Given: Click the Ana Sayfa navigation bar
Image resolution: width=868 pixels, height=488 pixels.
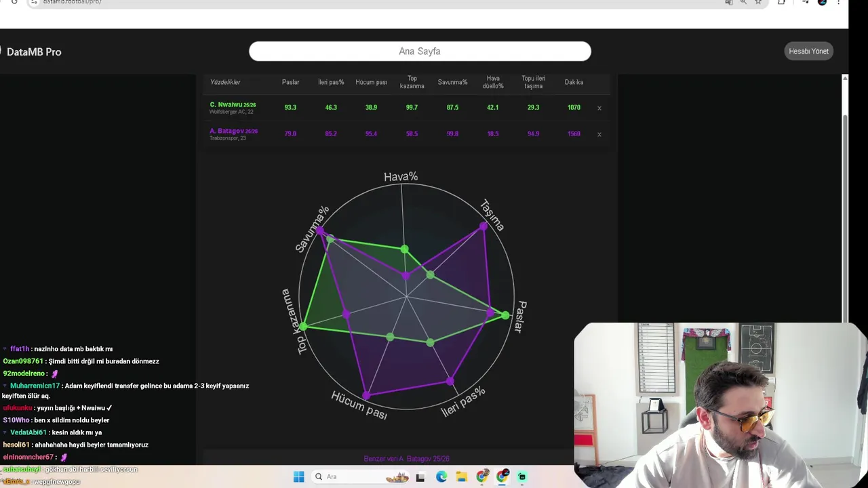Looking at the screenshot, I should point(420,51).
